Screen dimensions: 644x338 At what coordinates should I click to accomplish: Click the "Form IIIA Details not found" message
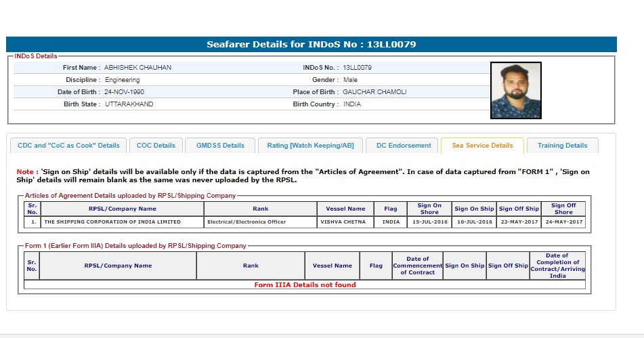click(305, 285)
